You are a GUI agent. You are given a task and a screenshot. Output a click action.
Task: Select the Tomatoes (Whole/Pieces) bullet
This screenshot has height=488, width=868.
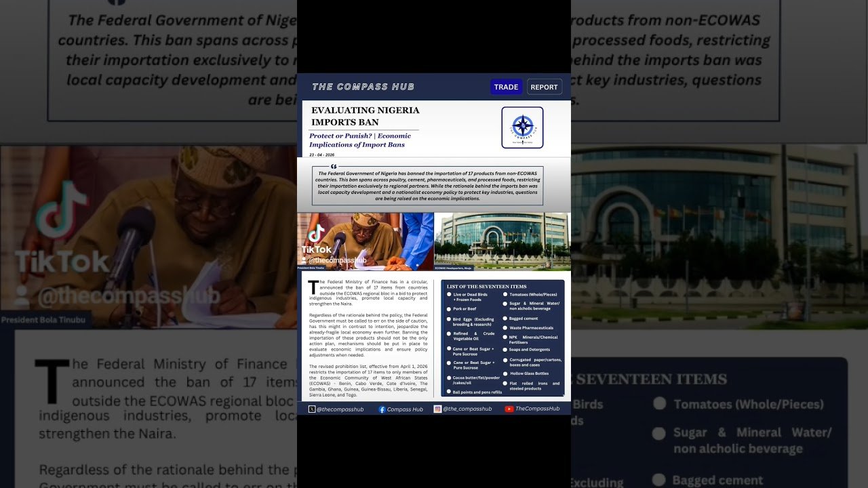[x=505, y=294]
